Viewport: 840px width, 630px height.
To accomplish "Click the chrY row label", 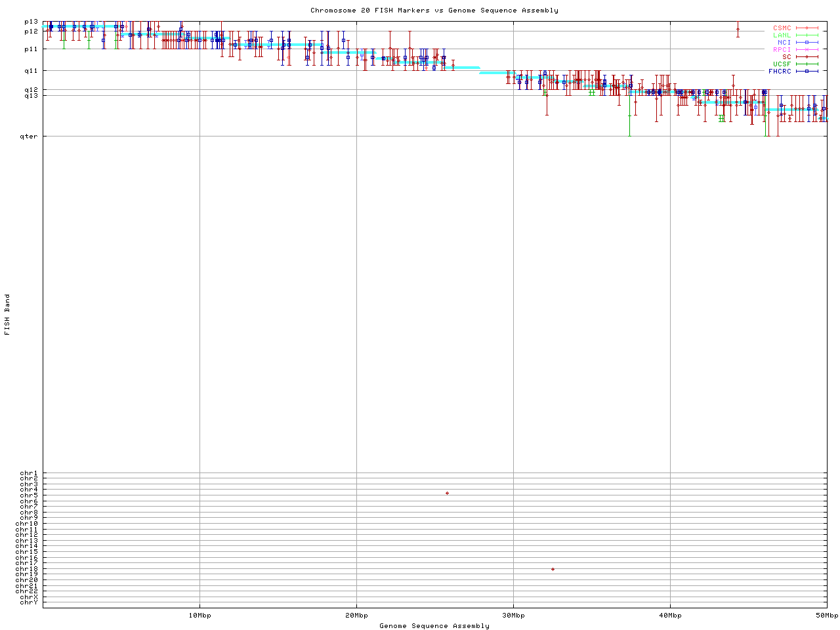I will tap(29, 602).
